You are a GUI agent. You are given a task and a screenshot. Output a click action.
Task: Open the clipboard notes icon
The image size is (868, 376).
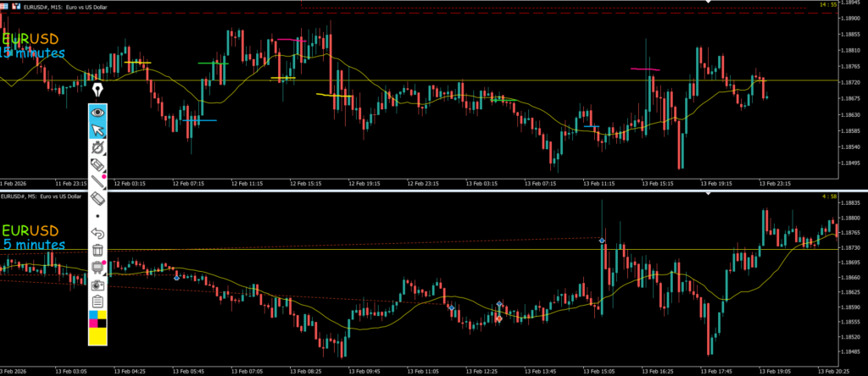coord(98,301)
